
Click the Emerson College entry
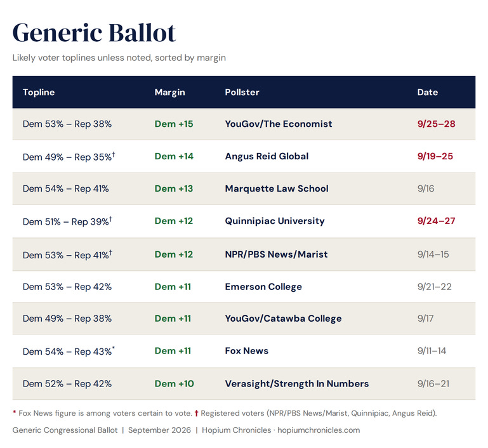click(263, 287)
